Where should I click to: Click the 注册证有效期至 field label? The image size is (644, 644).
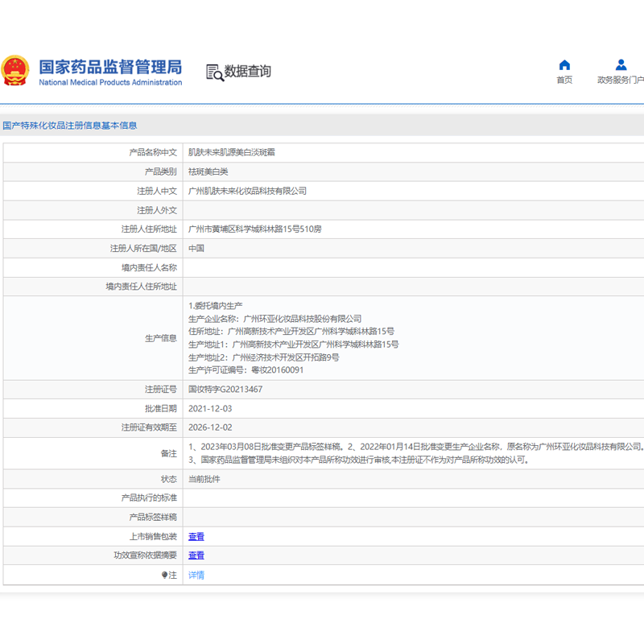pos(149,427)
